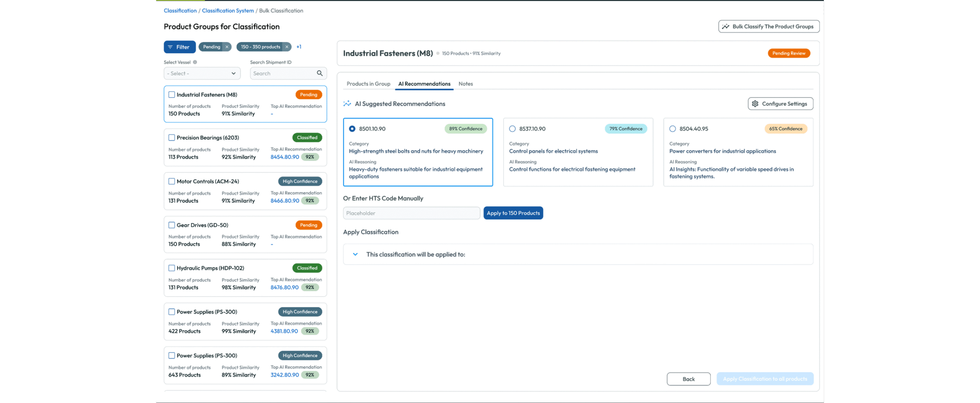
Task: Tick the Precision Bearings (6203) checkbox
Action: 172,137
